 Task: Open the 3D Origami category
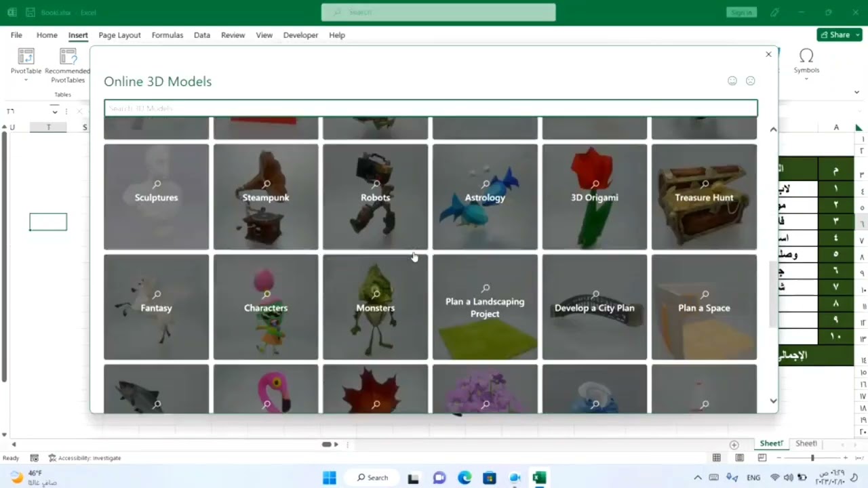[595, 197]
